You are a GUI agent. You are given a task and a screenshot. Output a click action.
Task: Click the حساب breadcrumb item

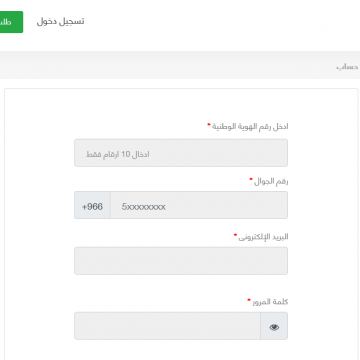[x=347, y=67]
